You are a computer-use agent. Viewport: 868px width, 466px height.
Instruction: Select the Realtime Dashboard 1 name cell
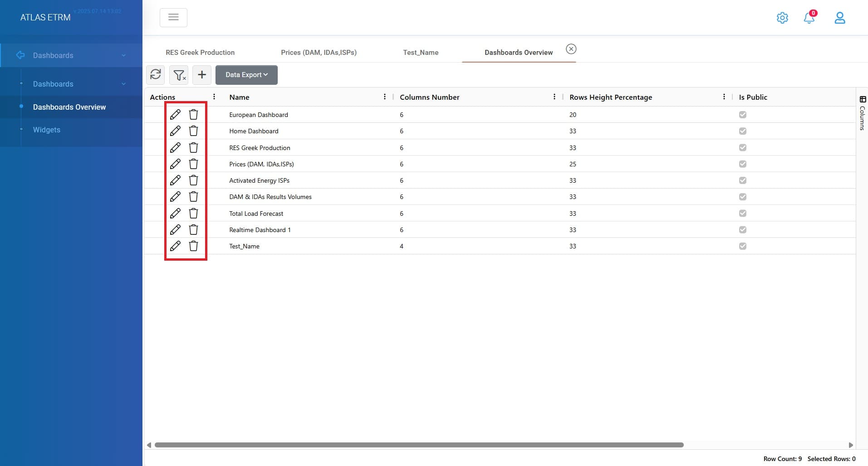click(260, 230)
